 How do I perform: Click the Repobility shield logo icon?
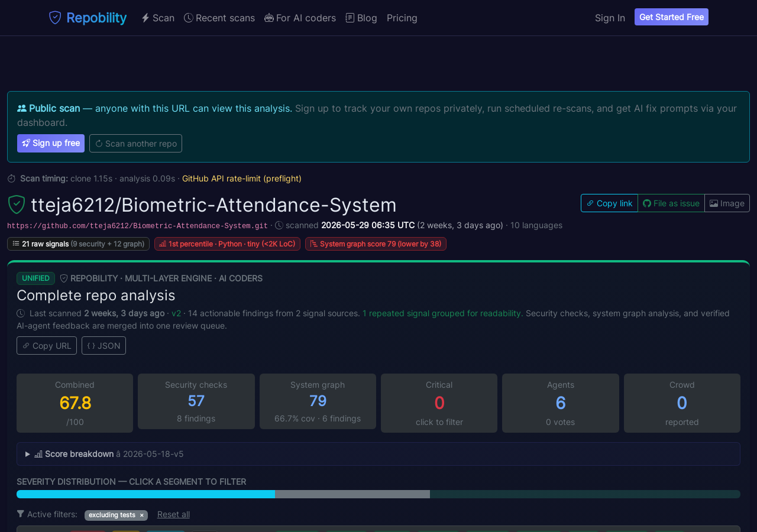pyautogui.click(x=55, y=18)
